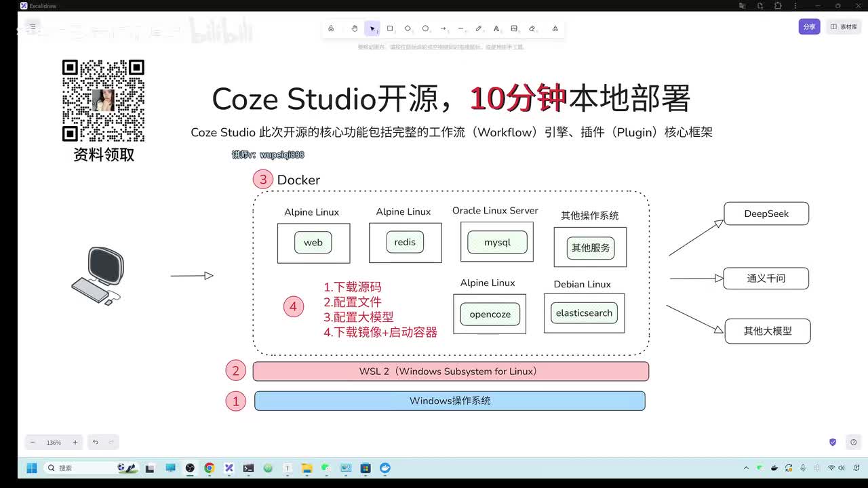Click the 分享 share button

pyautogui.click(x=809, y=27)
